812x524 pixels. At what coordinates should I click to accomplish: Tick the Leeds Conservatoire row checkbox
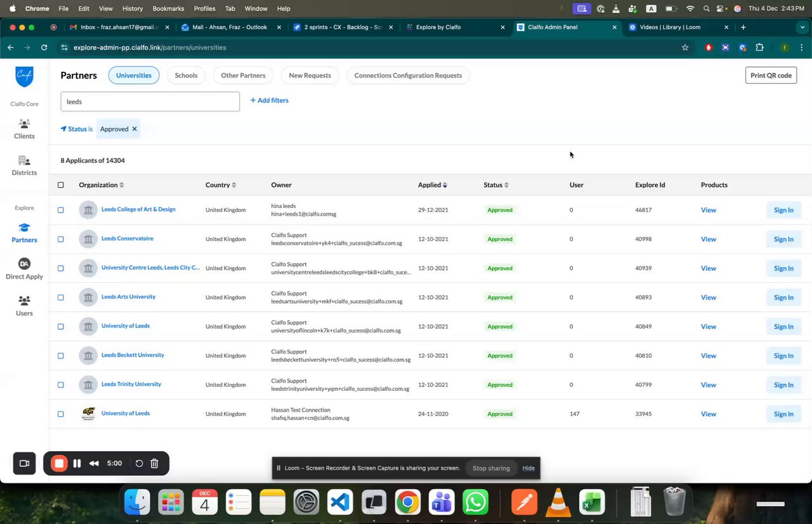(x=61, y=239)
